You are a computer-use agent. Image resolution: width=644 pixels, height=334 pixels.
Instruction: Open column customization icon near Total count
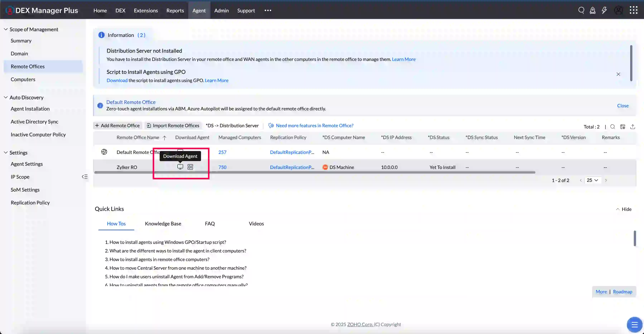(x=623, y=127)
